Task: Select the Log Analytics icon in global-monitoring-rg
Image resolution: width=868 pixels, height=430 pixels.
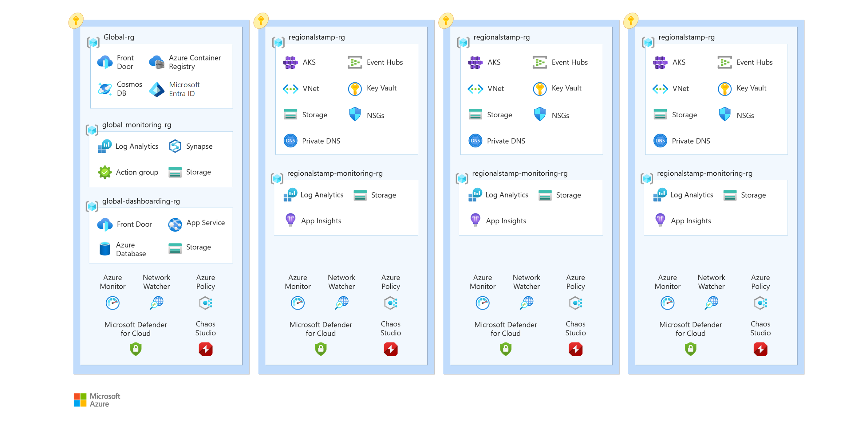Action: point(105,146)
